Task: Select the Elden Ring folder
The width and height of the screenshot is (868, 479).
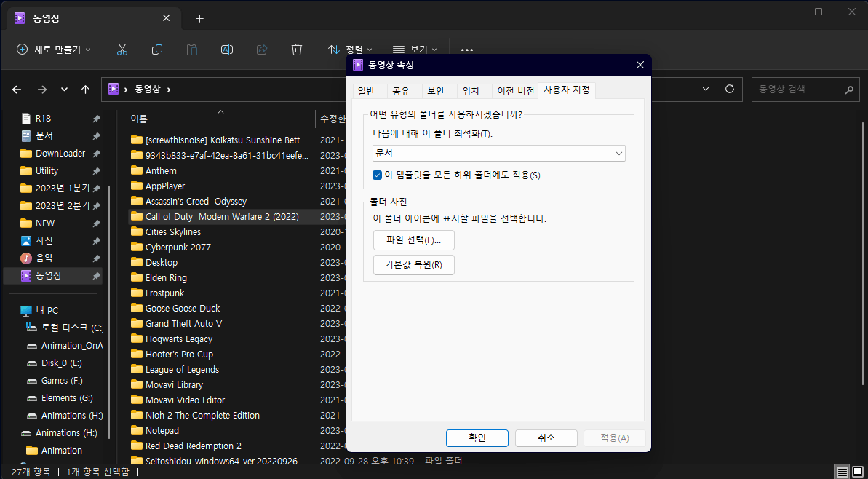Action: coord(159,277)
